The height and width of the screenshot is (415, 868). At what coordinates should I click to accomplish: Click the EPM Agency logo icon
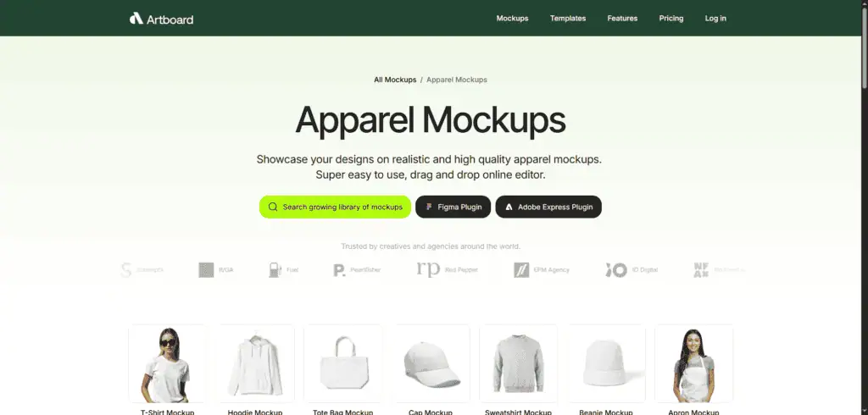tap(521, 270)
